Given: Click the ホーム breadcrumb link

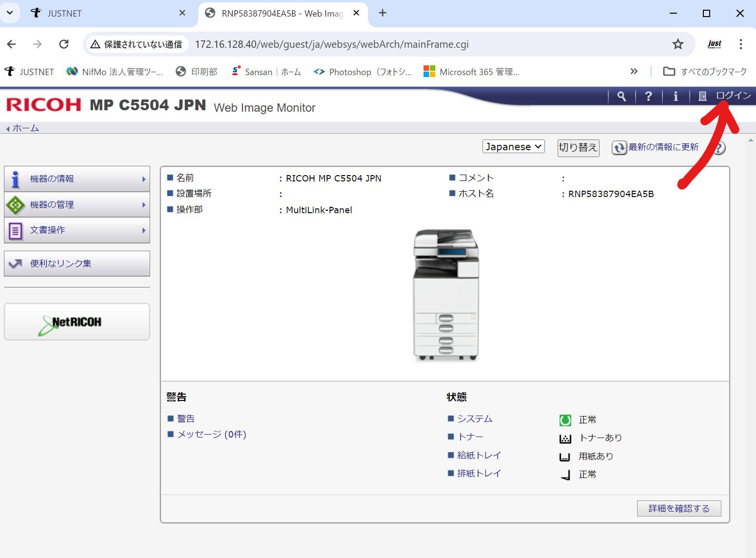Looking at the screenshot, I should pos(25,128).
